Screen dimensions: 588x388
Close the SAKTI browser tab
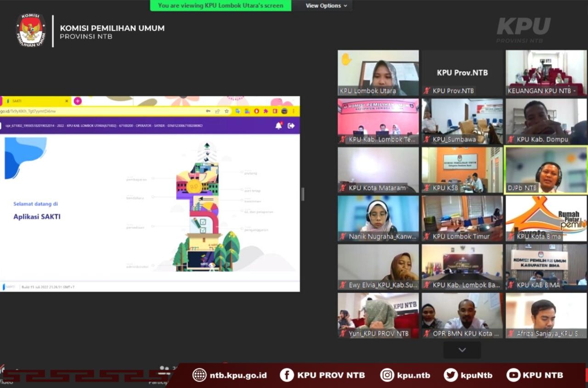tap(67, 101)
